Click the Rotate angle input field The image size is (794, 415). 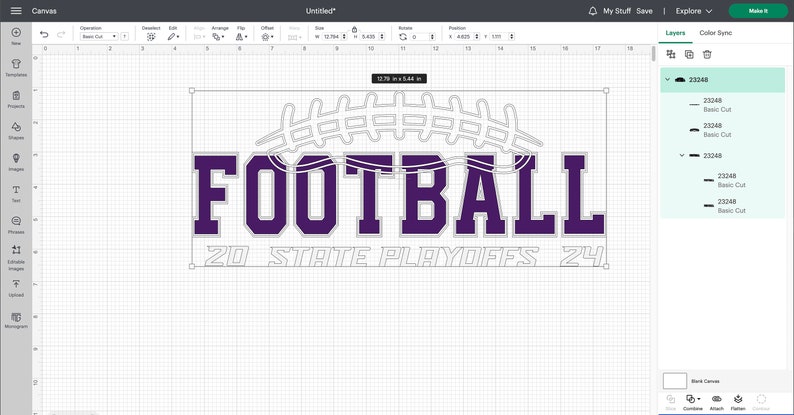[420, 36]
